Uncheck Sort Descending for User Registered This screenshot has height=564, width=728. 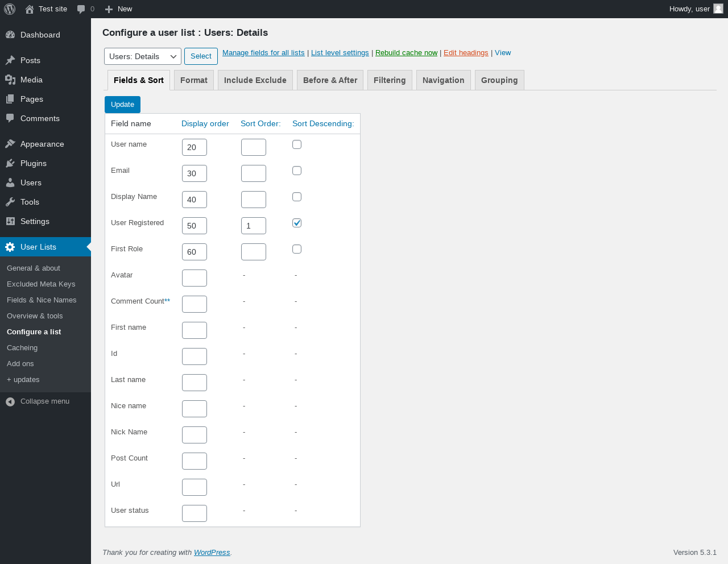(297, 223)
